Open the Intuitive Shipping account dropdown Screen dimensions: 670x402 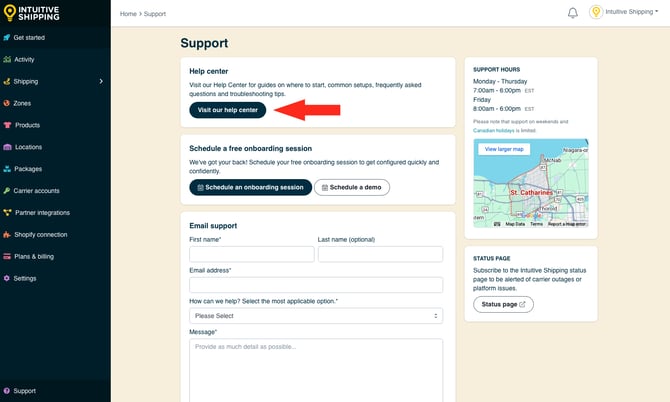point(624,13)
